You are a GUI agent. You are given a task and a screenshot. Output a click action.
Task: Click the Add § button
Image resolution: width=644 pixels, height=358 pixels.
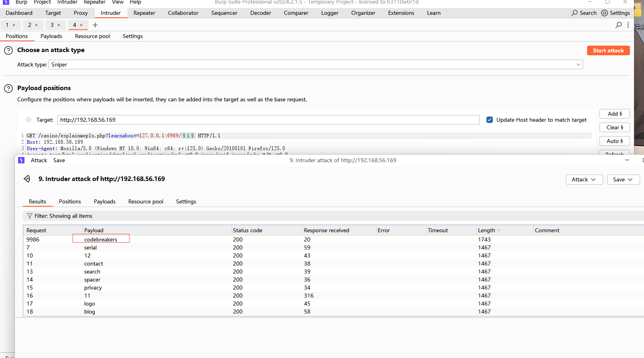click(x=615, y=114)
